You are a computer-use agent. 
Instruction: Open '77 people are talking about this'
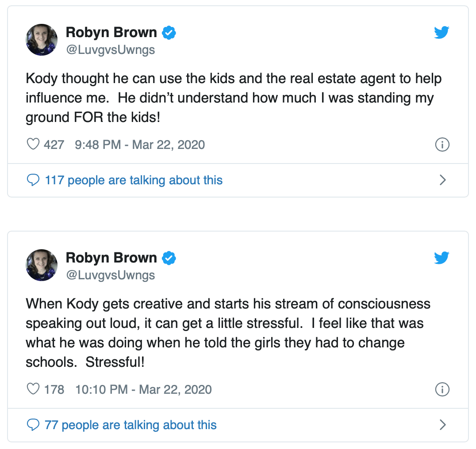tap(131, 425)
